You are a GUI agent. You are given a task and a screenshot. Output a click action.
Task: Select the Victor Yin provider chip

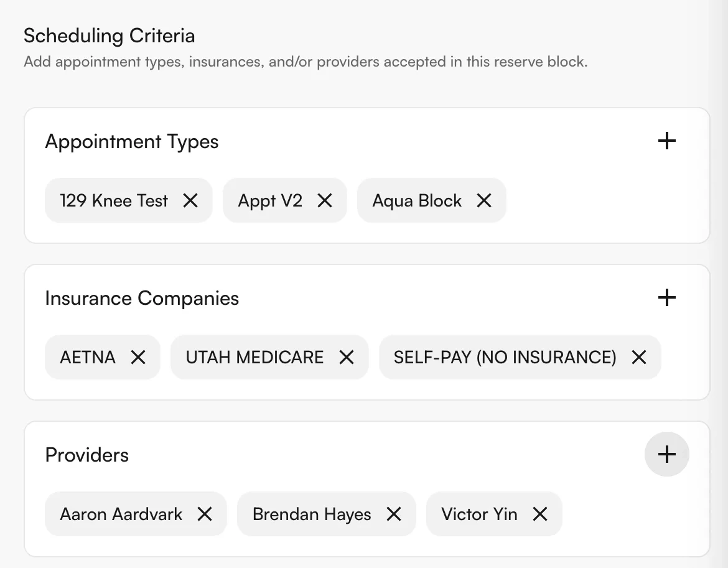click(479, 514)
